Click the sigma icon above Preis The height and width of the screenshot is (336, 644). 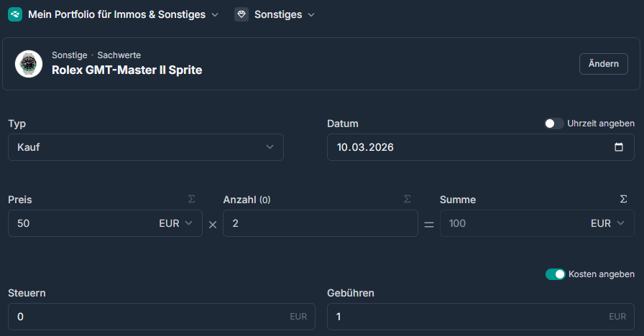[x=191, y=199]
